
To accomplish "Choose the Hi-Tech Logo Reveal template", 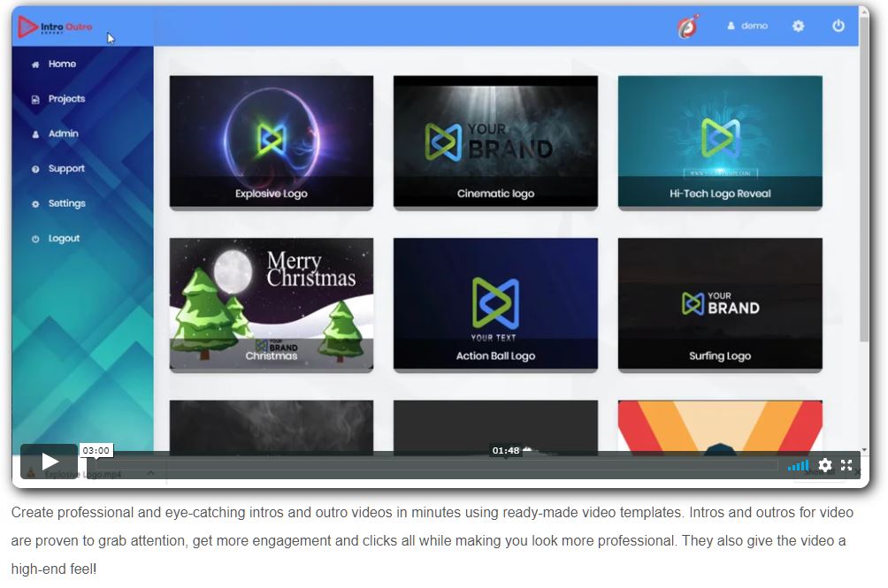I will point(720,141).
